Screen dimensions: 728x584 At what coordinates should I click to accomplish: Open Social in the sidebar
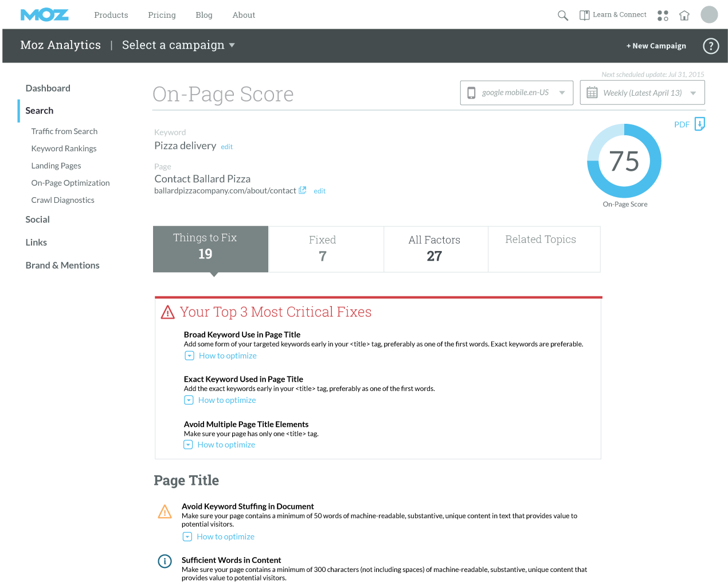pos(37,220)
